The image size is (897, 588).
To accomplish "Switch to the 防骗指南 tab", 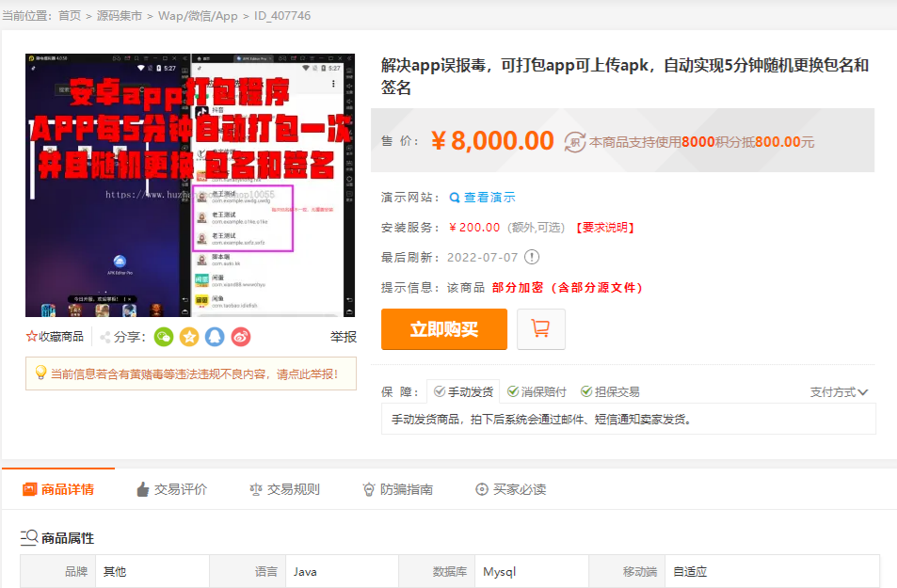I will pos(399,488).
